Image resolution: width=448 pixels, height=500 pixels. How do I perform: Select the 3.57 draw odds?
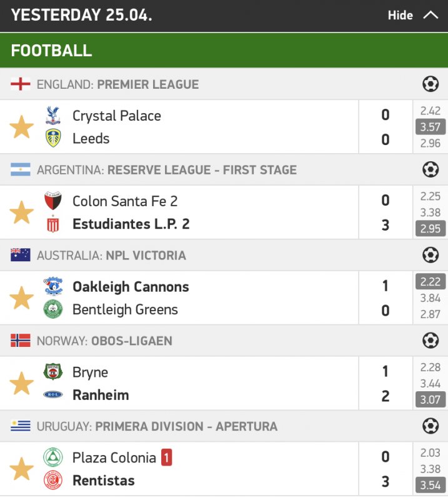[x=430, y=127]
